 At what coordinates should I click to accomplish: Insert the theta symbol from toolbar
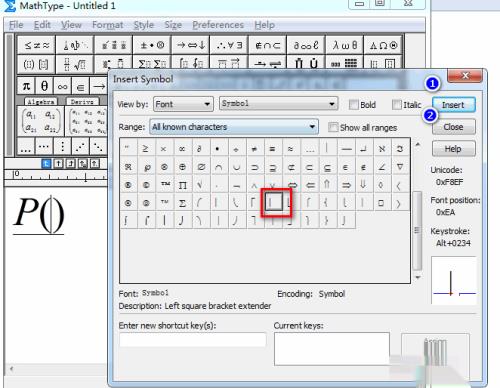point(44,86)
